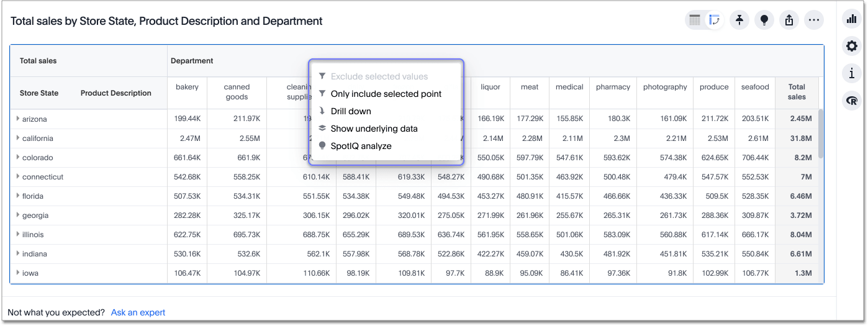
Task: Show the query details info icon
Action: [851, 73]
